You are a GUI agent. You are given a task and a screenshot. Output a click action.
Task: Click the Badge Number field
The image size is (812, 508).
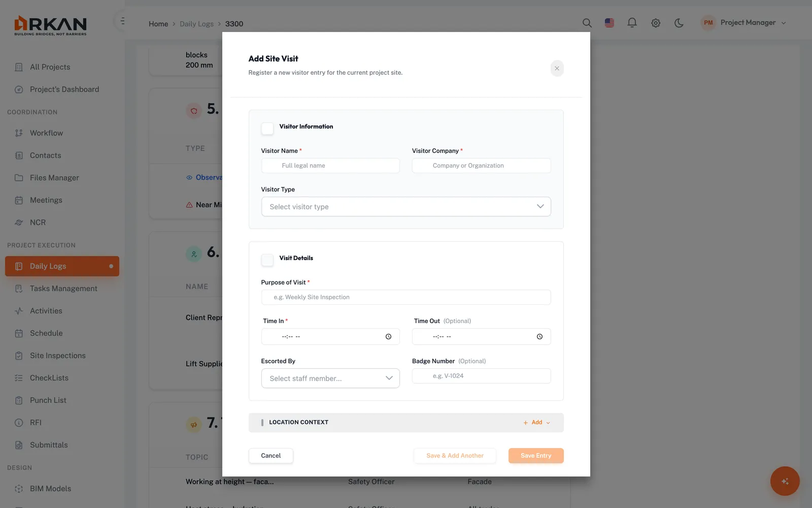pyautogui.click(x=481, y=376)
